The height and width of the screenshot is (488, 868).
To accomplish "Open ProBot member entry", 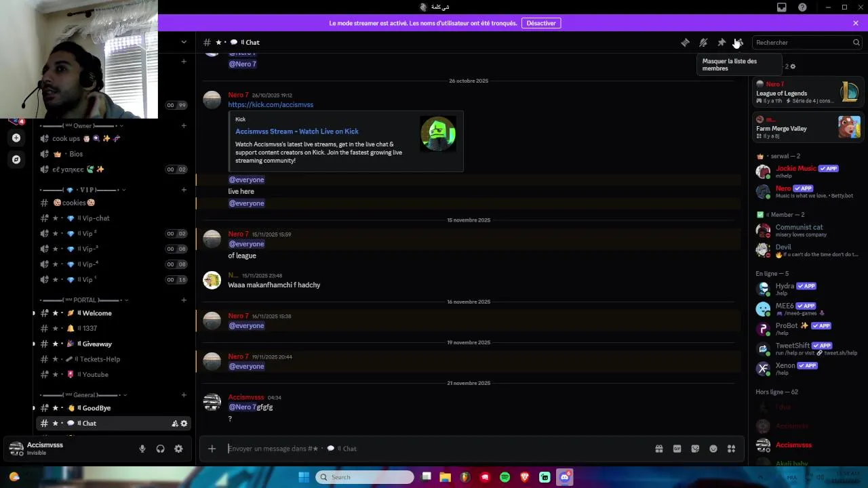I will [x=808, y=329].
